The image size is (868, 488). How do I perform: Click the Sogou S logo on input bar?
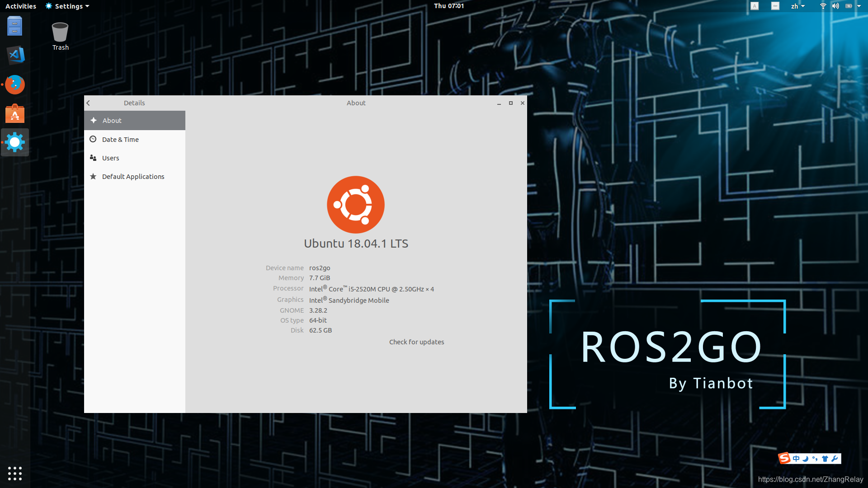pos(784,458)
